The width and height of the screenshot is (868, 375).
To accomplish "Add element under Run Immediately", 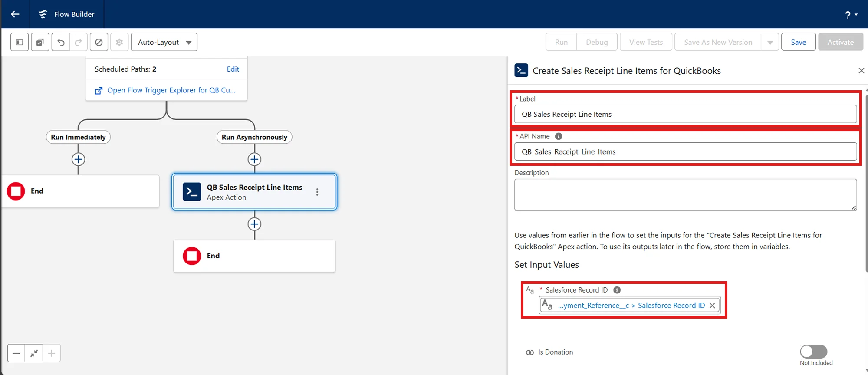I will 78,159.
